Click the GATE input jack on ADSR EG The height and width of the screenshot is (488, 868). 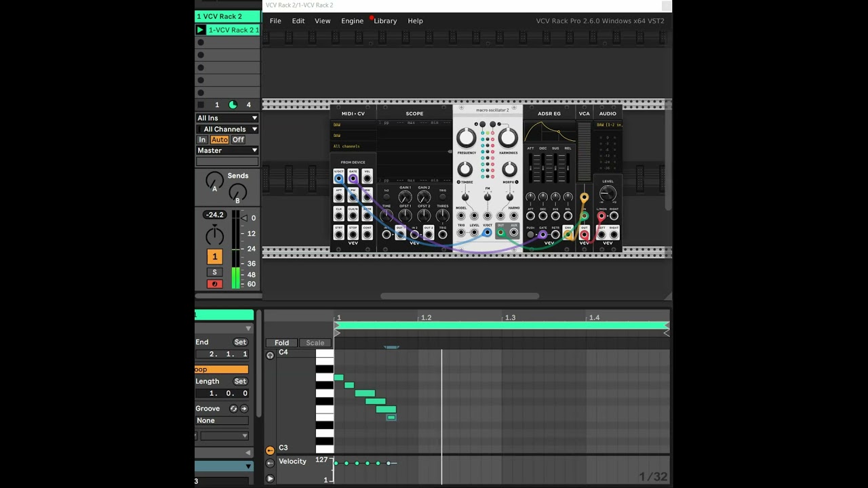(542, 235)
